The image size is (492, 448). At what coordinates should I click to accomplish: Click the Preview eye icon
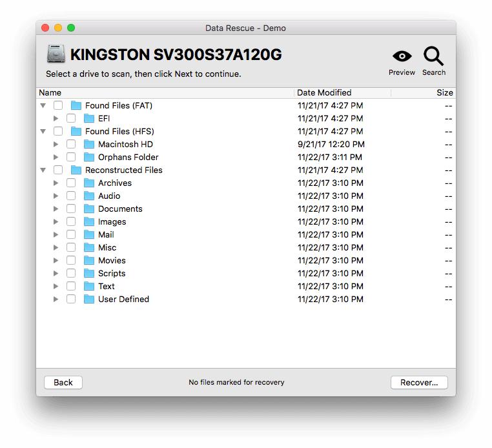click(402, 57)
